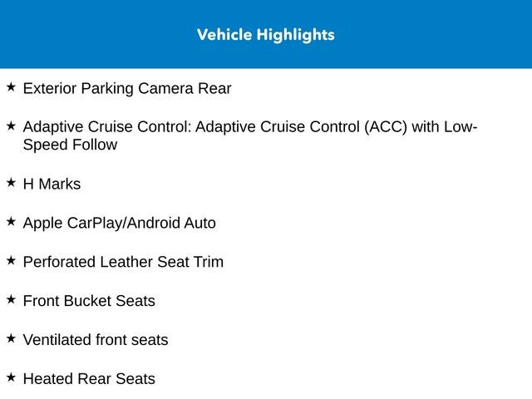Select the star icon beside H Marks

(11, 182)
